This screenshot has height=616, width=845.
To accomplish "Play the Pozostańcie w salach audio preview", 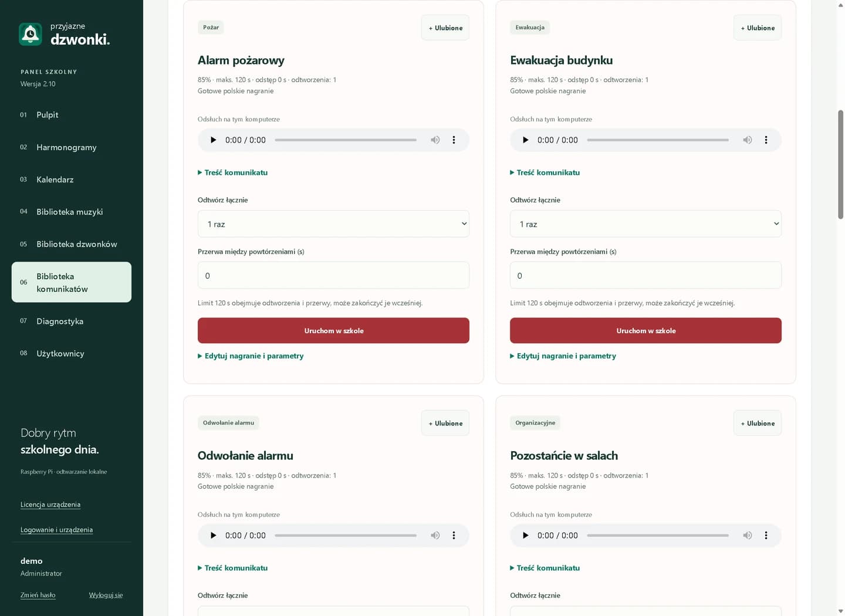I will 525,536.
